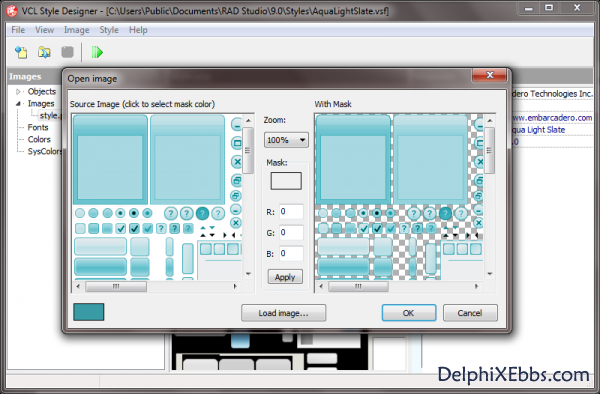Click the Mask color preview box
This screenshot has height=394, width=600.
(x=286, y=181)
